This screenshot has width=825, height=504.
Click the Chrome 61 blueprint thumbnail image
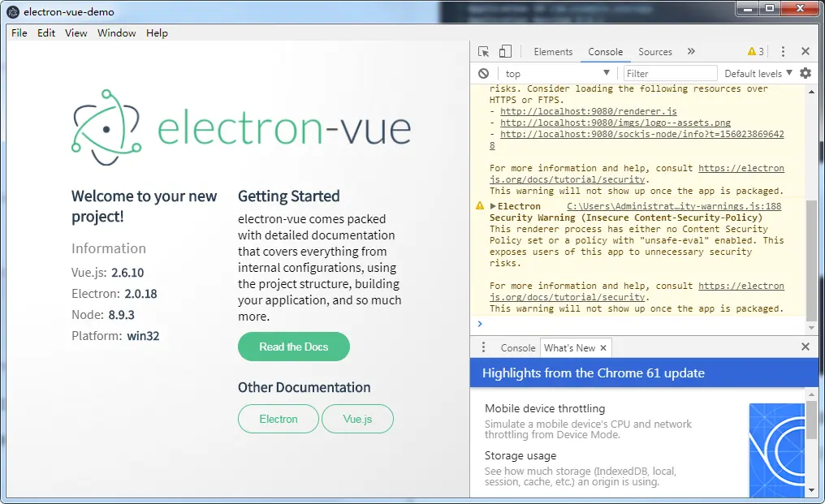776,450
